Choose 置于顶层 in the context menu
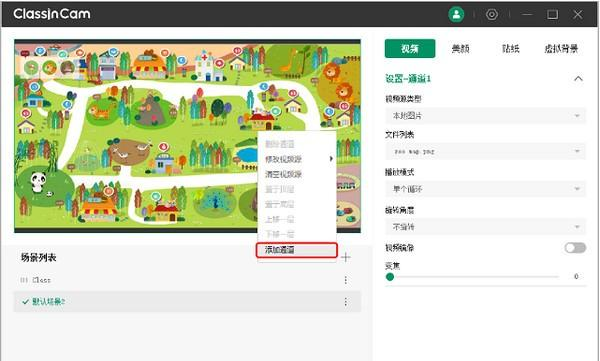 (297, 189)
